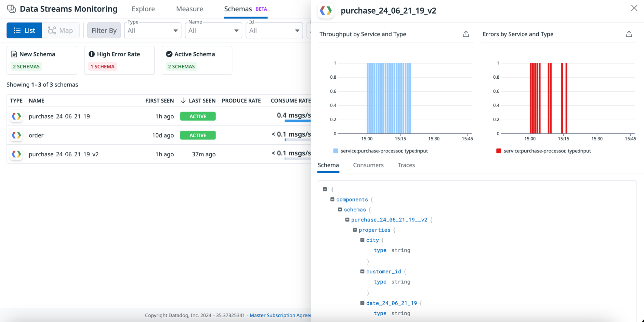Switch to the Traces tab
644x322 pixels.
[406, 165]
